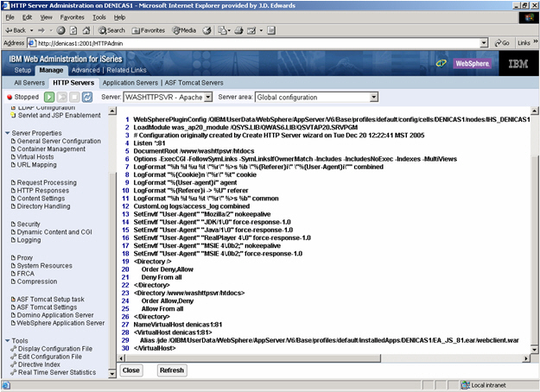Screen dimensions: 540x392
Task: Click the greyed stop server icon
Action: point(74,97)
